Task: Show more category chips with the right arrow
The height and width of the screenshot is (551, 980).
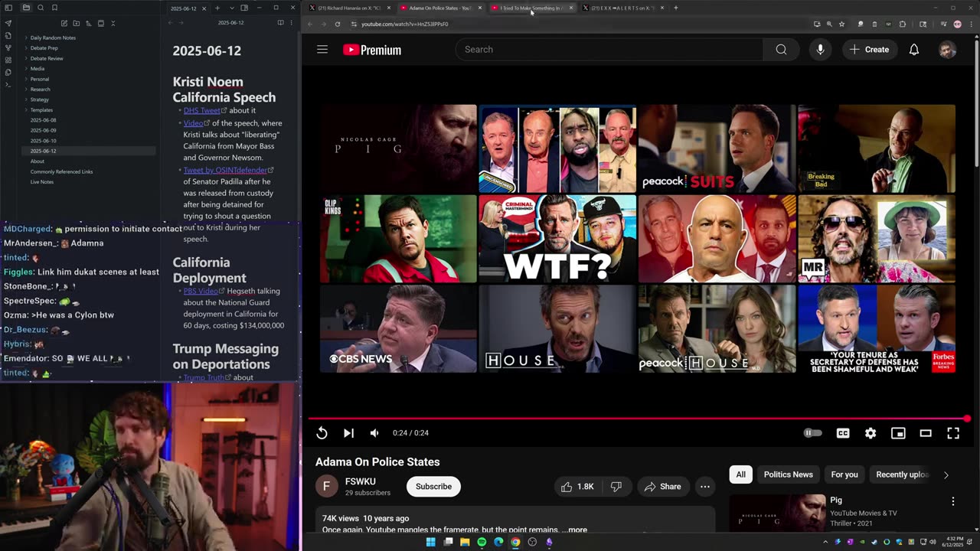Action: click(x=946, y=475)
